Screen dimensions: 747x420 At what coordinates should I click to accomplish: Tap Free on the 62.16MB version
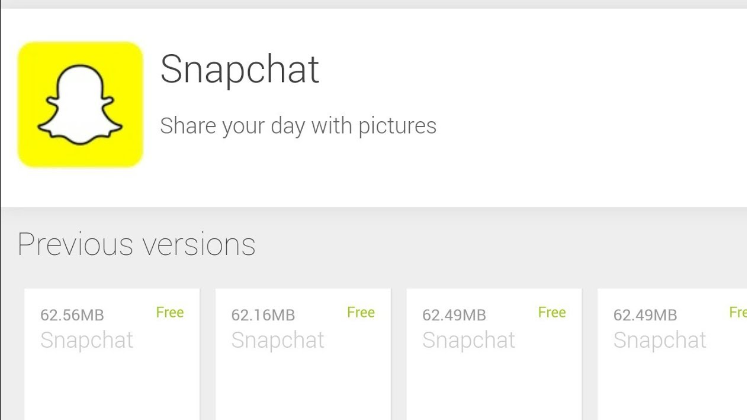tap(361, 313)
